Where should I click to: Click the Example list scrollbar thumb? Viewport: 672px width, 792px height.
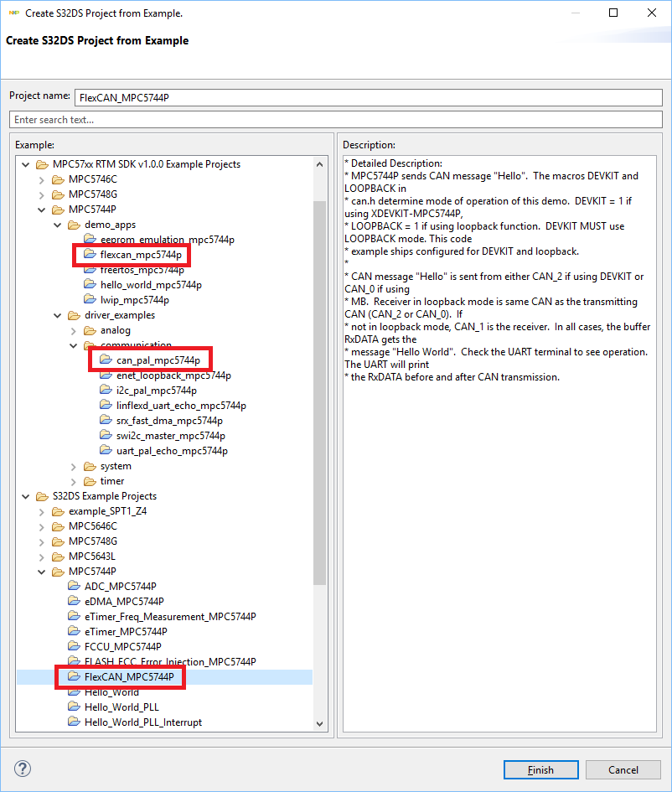point(319,393)
